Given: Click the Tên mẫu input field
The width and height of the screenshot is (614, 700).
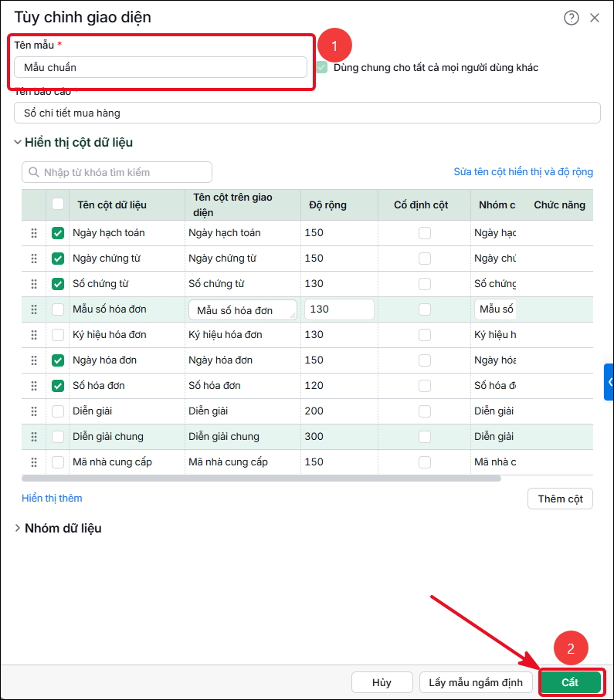Looking at the screenshot, I should coord(161,67).
